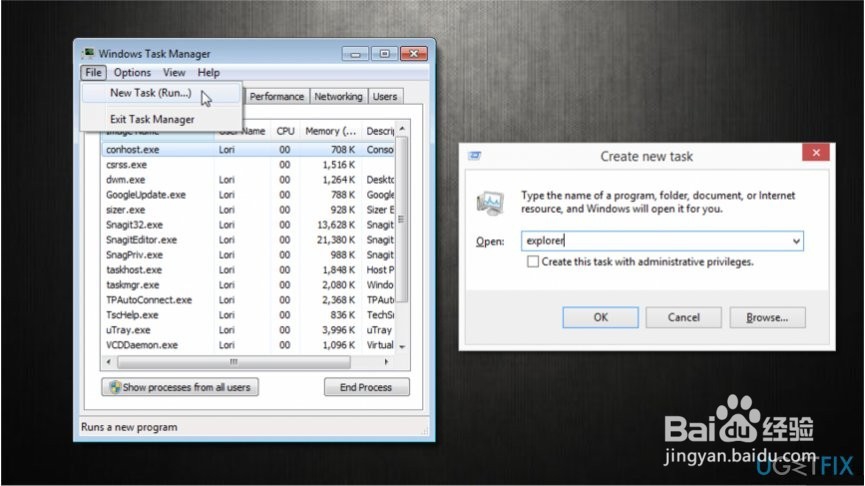Select the TscHelp.exe process row
This screenshot has width=865, height=486.
point(248,315)
